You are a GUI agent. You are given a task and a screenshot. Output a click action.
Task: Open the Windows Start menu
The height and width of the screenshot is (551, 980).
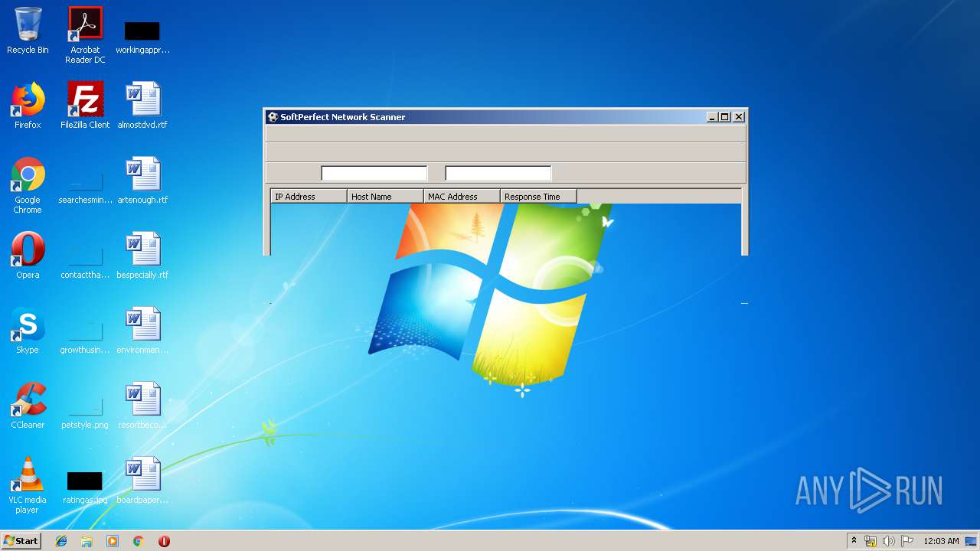point(21,540)
